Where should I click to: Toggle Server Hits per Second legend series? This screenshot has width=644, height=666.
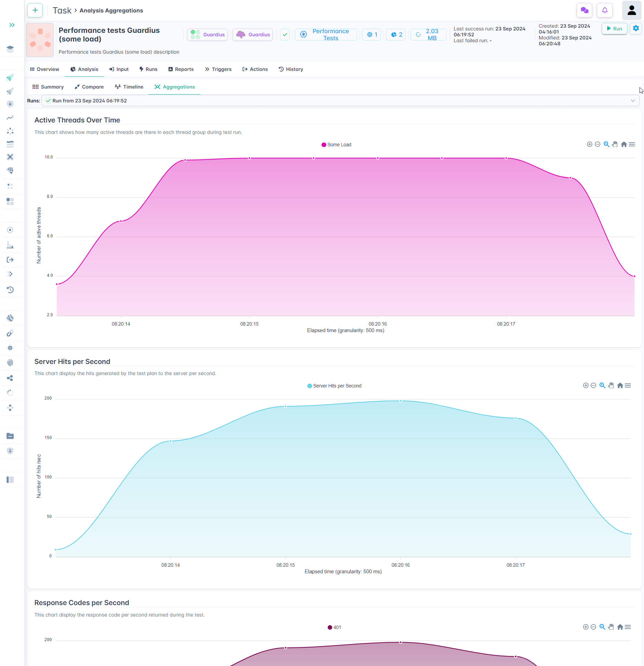pyautogui.click(x=334, y=386)
